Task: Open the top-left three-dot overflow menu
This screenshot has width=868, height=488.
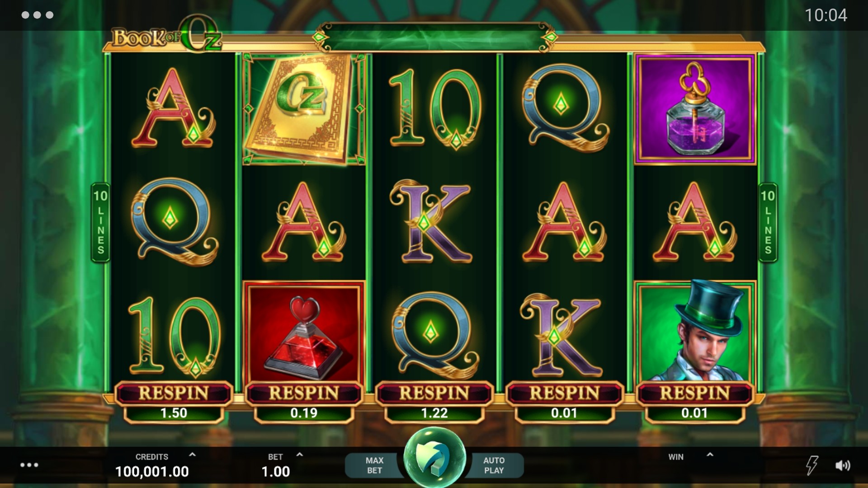Action: coord(38,15)
